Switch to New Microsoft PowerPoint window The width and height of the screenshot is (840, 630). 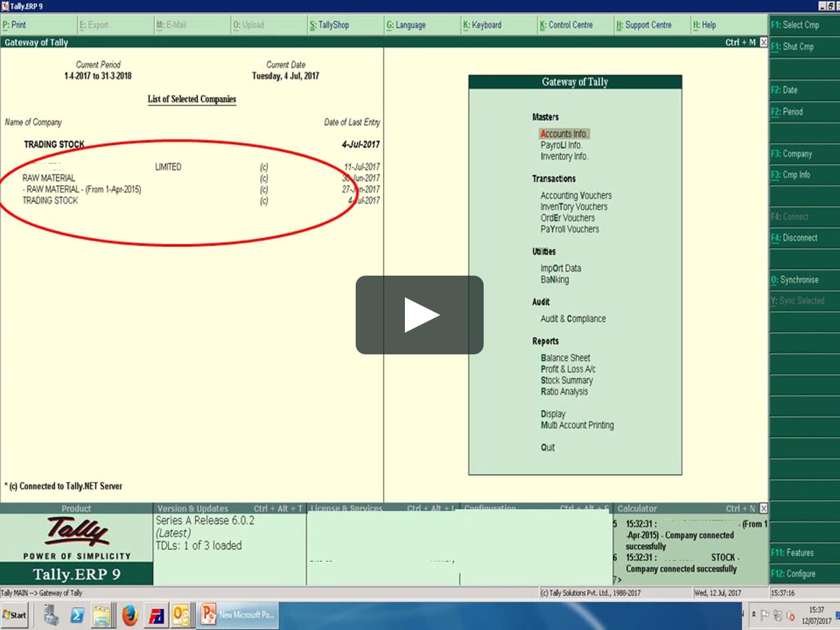pos(238,615)
